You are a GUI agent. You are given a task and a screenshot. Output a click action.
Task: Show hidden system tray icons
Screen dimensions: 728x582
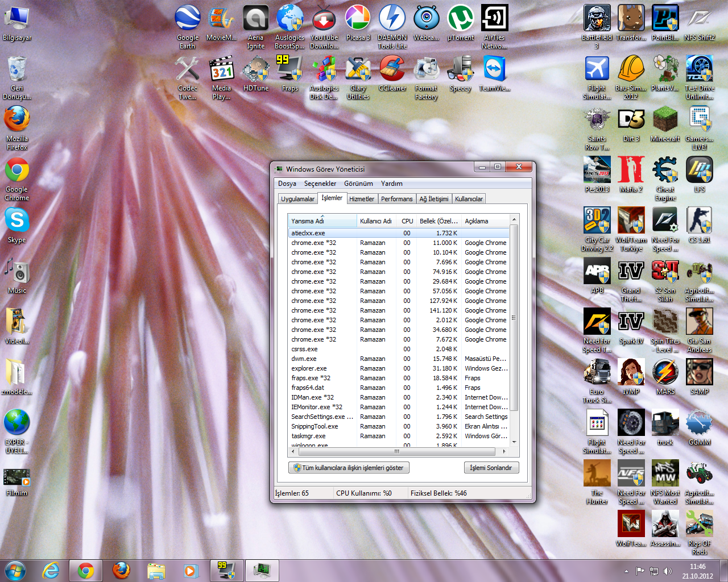[x=626, y=571]
